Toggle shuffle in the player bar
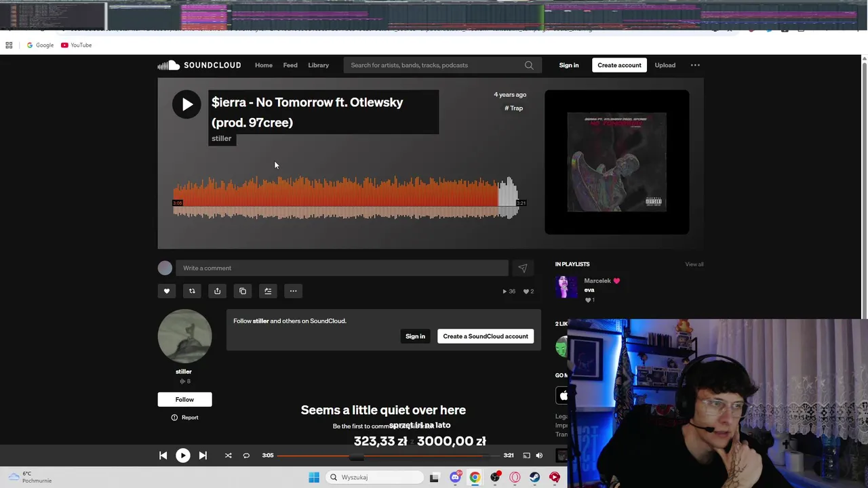 click(x=228, y=455)
